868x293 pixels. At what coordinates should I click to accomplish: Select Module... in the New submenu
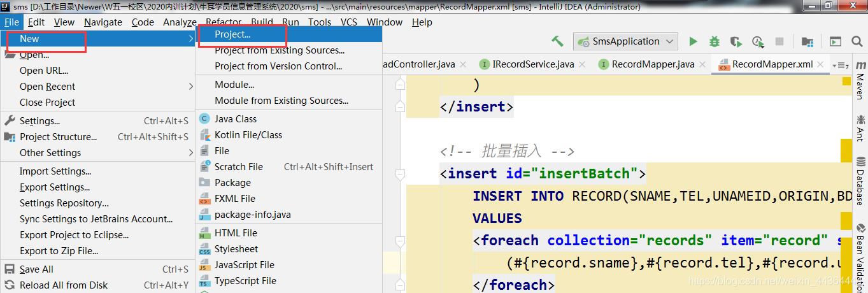click(288, 85)
